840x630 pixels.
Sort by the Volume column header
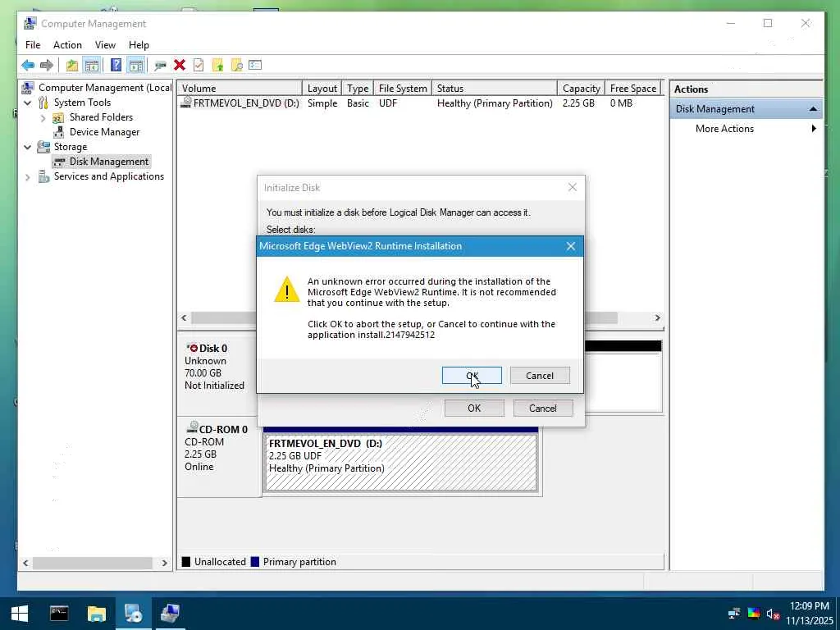point(240,89)
